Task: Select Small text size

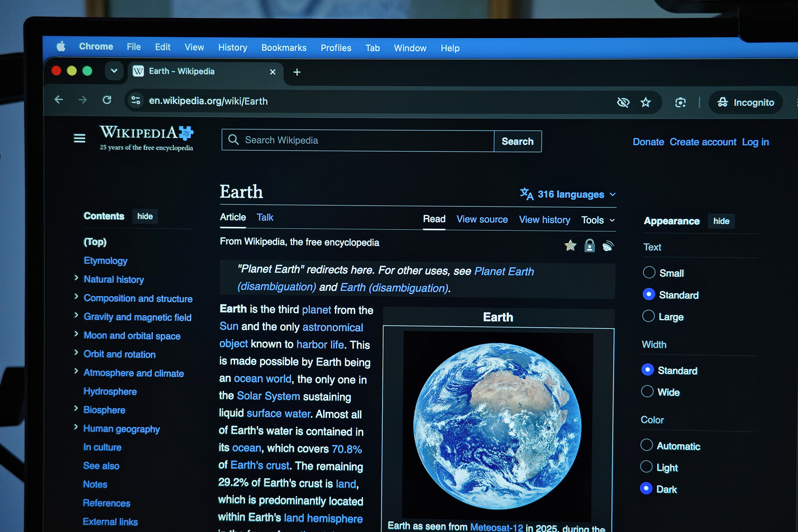Action: pyautogui.click(x=649, y=273)
